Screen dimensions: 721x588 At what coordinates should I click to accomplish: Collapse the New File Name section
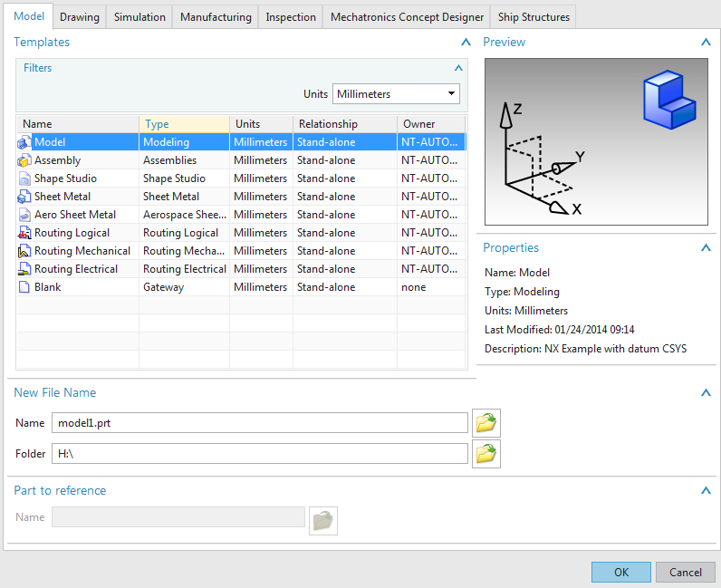(x=706, y=393)
